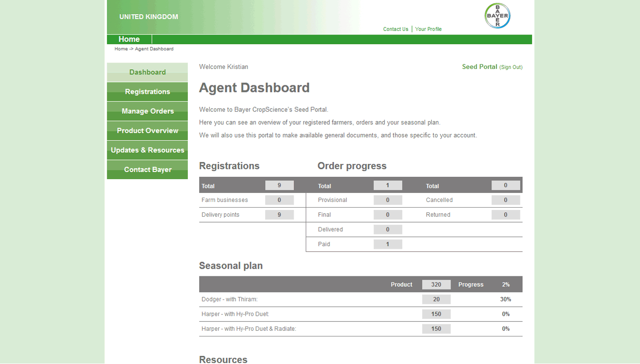This screenshot has height=364, width=640.
Task: Click the Provisional orders count
Action: [x=388, y=200]
